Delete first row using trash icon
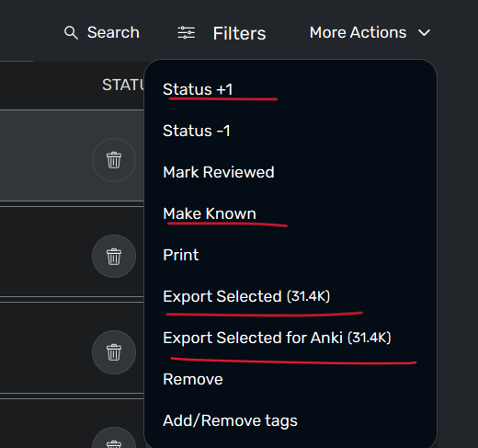The width and height of the screenshot is (478, 448). pyautogui.click(x=114, y=160)
